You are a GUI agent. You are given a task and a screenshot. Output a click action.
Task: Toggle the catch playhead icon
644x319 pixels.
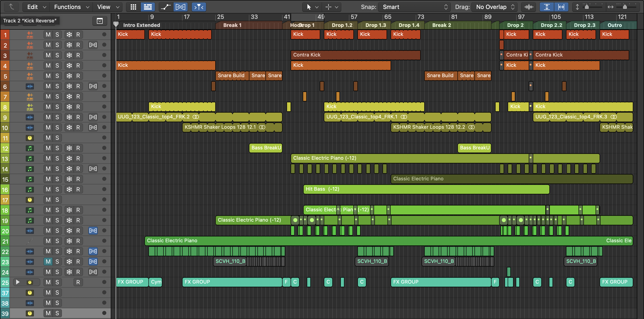point(199,7)
